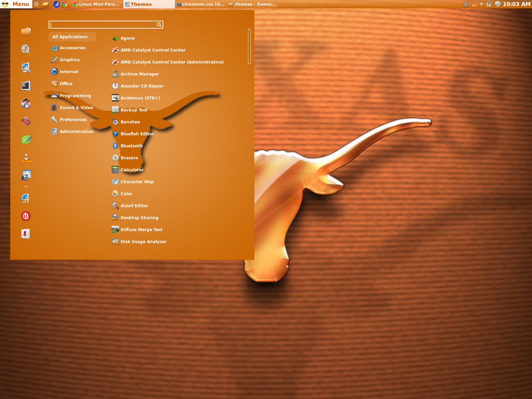Switch to the Themes window
Screen dimensions: 532x399
pyautogui.click(x=149, y=4)
